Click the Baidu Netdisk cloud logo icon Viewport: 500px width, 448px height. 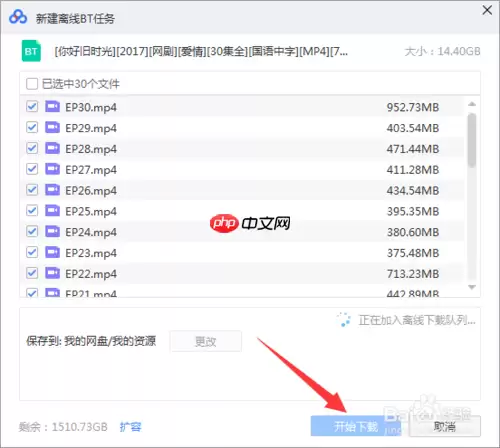[x=18, y=17]
